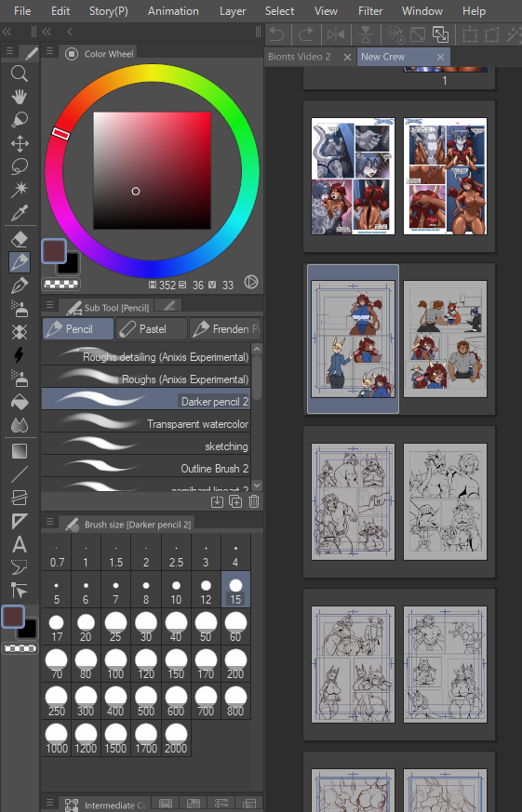522x812 pixels.
Task: Select the Pen nib tool below Pencil
Action: click(x=20, y=286)
